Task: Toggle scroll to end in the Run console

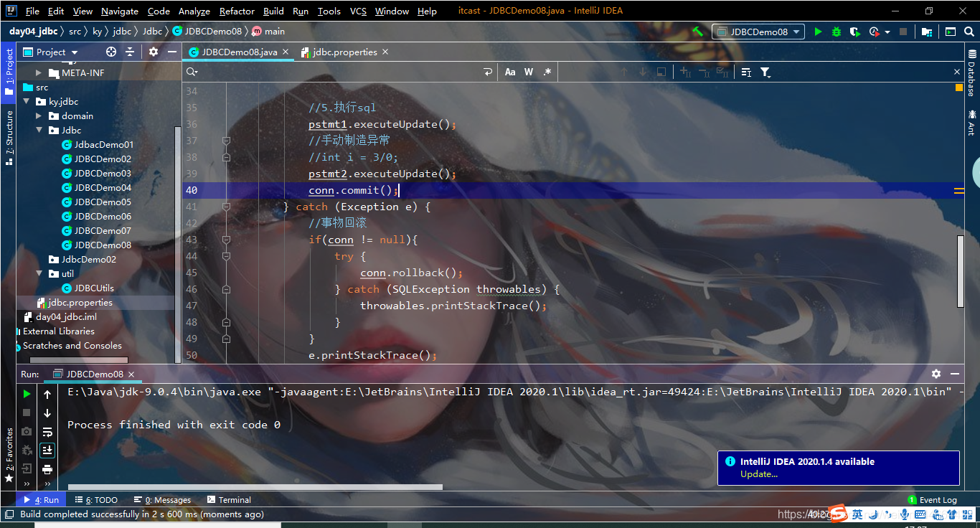Action: 47,451
